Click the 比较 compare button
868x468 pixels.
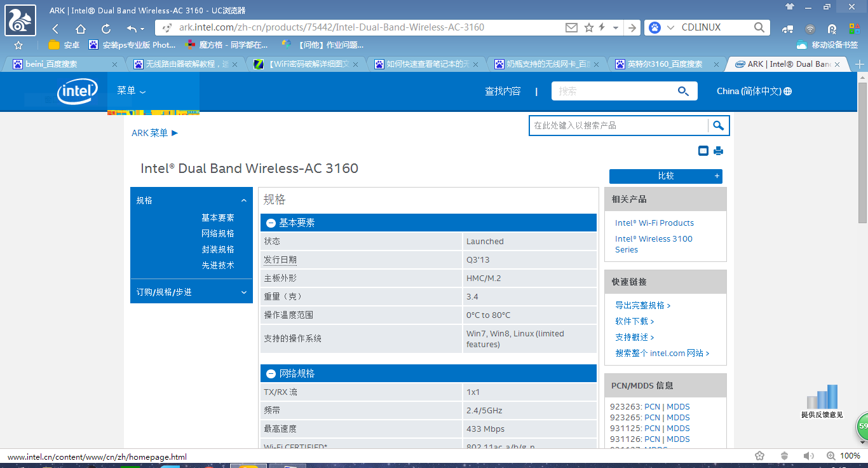(665, 176)
